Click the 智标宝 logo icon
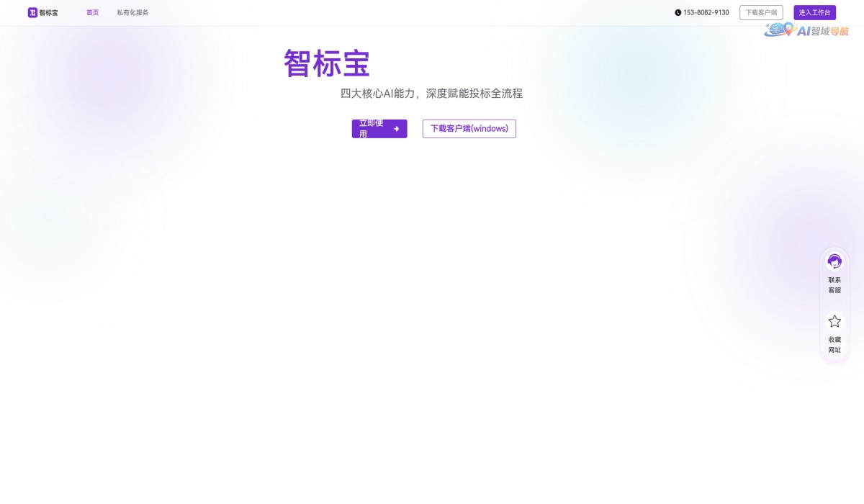The height and width of the screenshot is (504, 864). 32,12
